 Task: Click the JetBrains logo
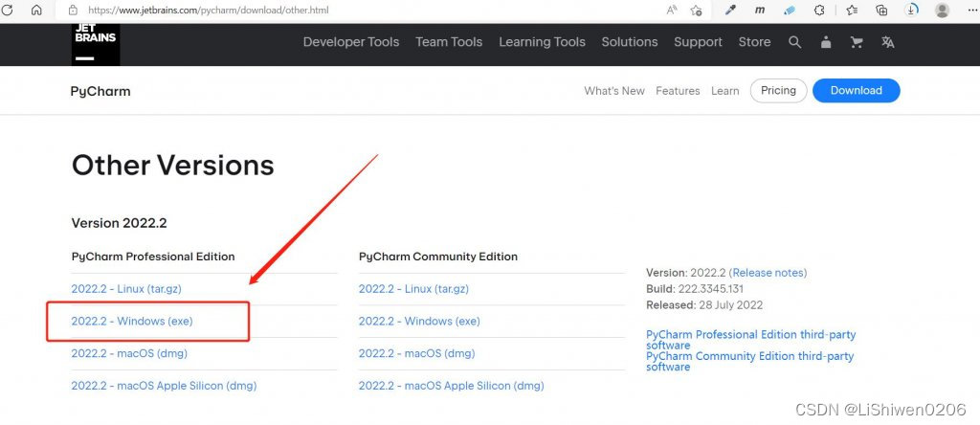coord(95,44)
